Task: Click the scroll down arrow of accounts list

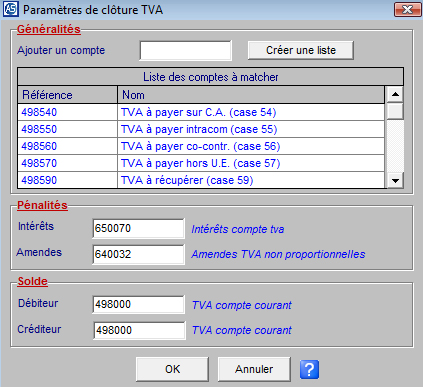Action: (395, 181)
